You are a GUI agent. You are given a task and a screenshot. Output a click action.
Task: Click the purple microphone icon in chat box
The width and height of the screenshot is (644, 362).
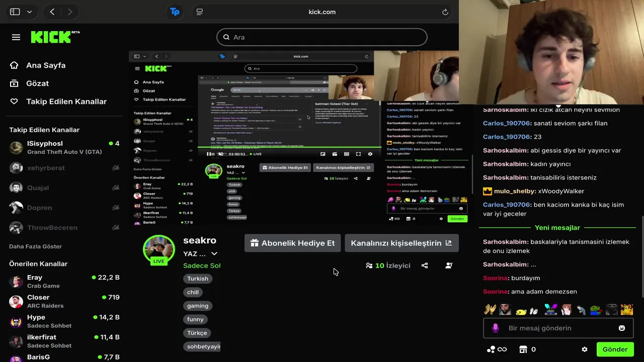[495, 328]
